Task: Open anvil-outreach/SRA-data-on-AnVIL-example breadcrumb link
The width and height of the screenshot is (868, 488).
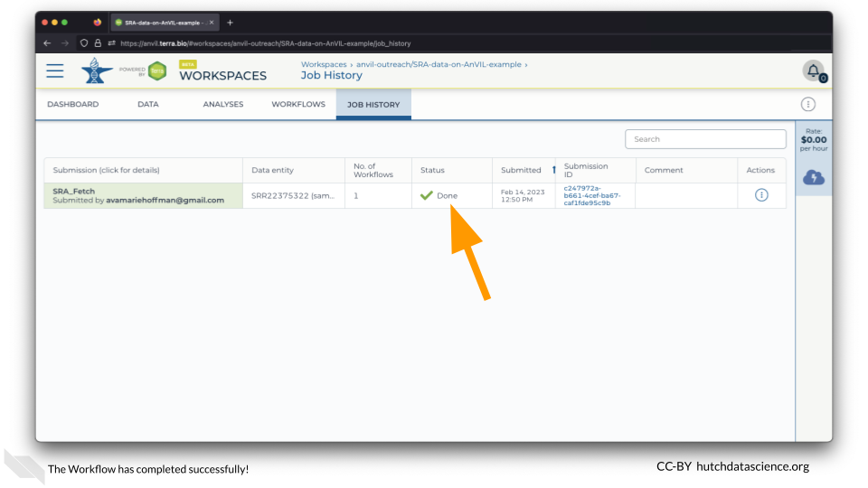Action: pyautogui.click(x=439, y=64)
